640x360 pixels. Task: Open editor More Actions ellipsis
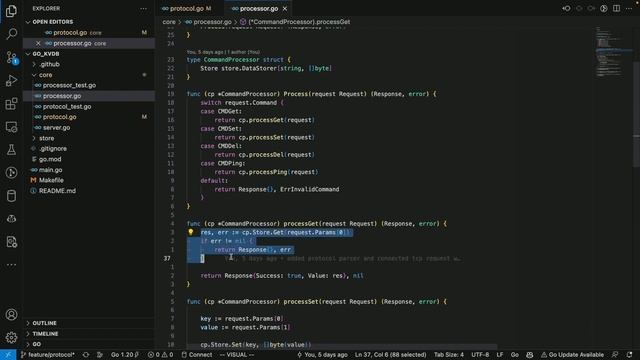629,9
